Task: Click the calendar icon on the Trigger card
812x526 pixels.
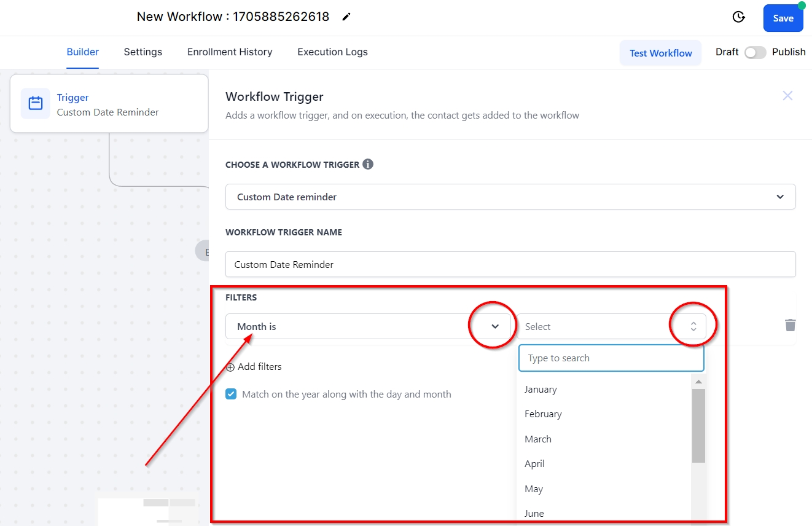Action: coord(36,103)
